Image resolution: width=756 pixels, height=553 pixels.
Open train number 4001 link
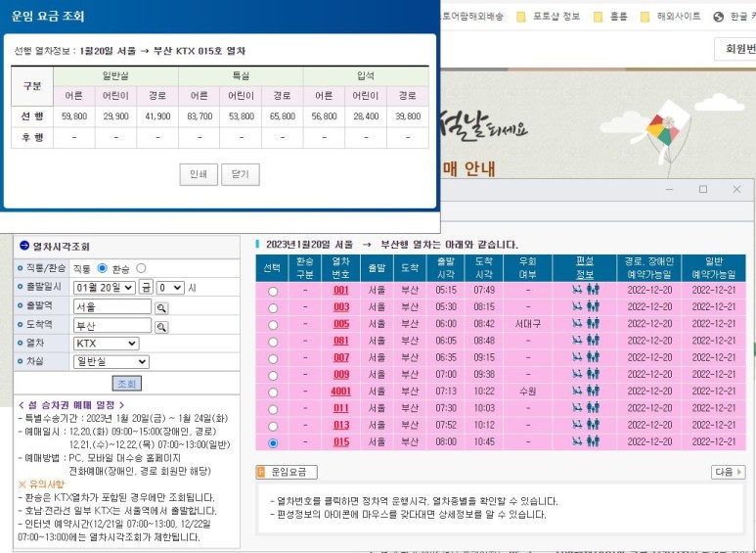point(341,392)
